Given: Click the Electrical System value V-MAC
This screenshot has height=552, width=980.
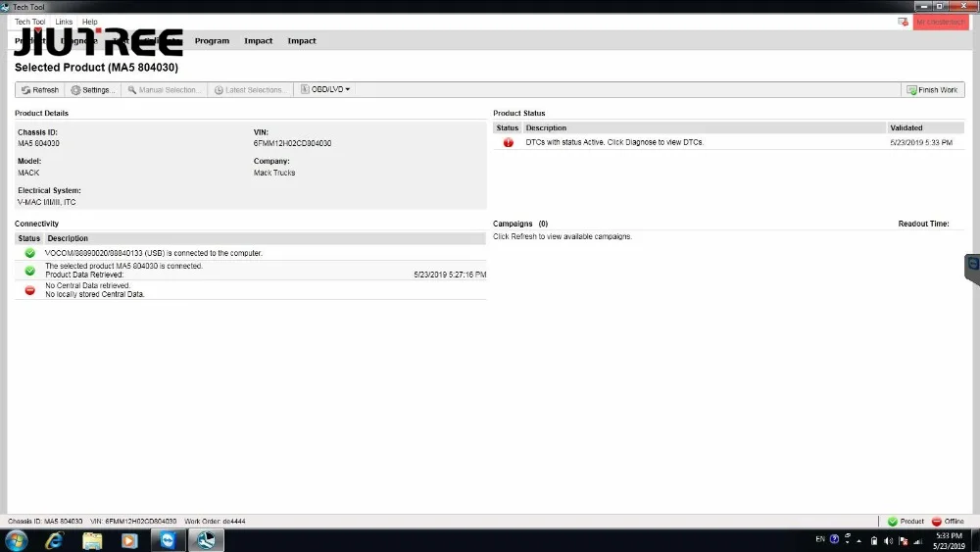Looking at the screenshot, I should pos(46,202).
